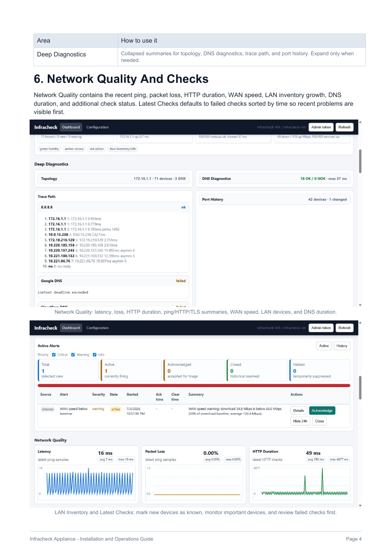
Task: Switch to alerts History view
Action: tap(342, 346)
